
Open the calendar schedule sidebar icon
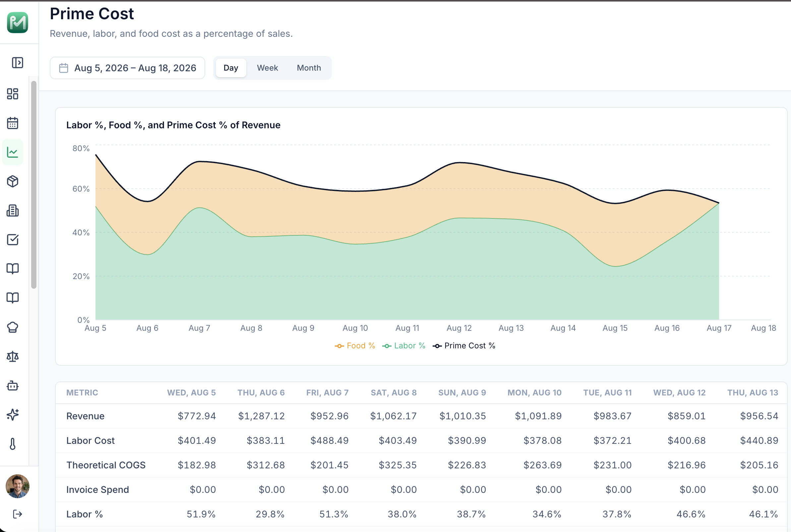pos(13,123)
